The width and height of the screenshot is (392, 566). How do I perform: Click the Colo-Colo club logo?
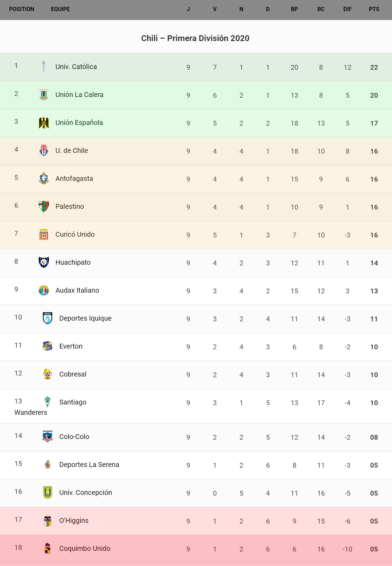click(48, 437)
